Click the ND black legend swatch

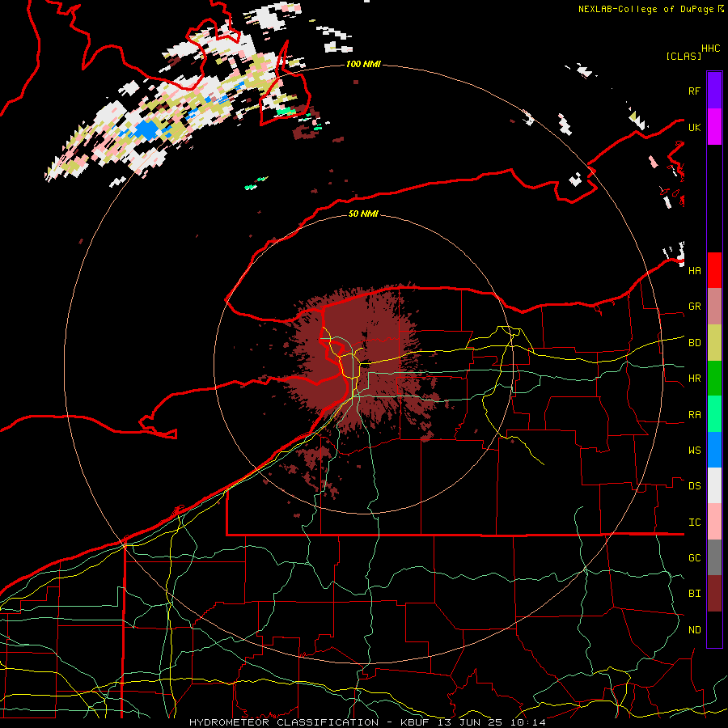pos(714,629)
